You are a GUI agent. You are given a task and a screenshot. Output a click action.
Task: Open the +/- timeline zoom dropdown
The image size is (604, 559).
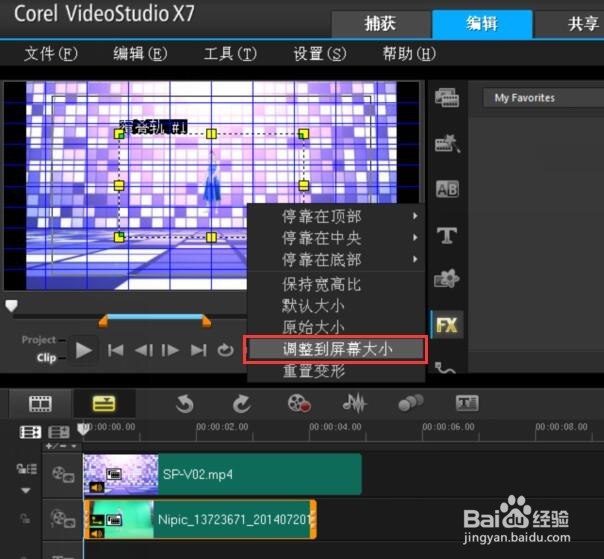[x=62, y=446]
